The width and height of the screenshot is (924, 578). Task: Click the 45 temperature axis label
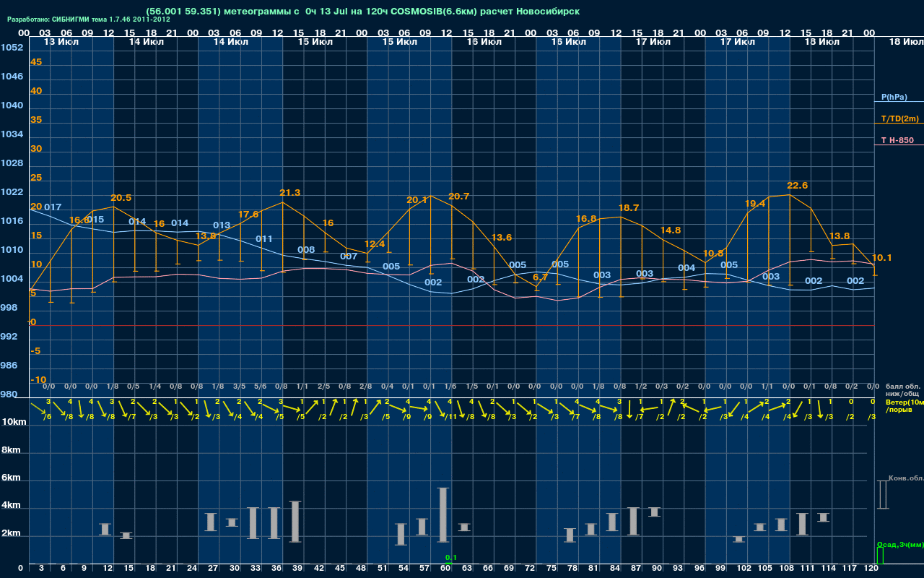click(36, 62)
